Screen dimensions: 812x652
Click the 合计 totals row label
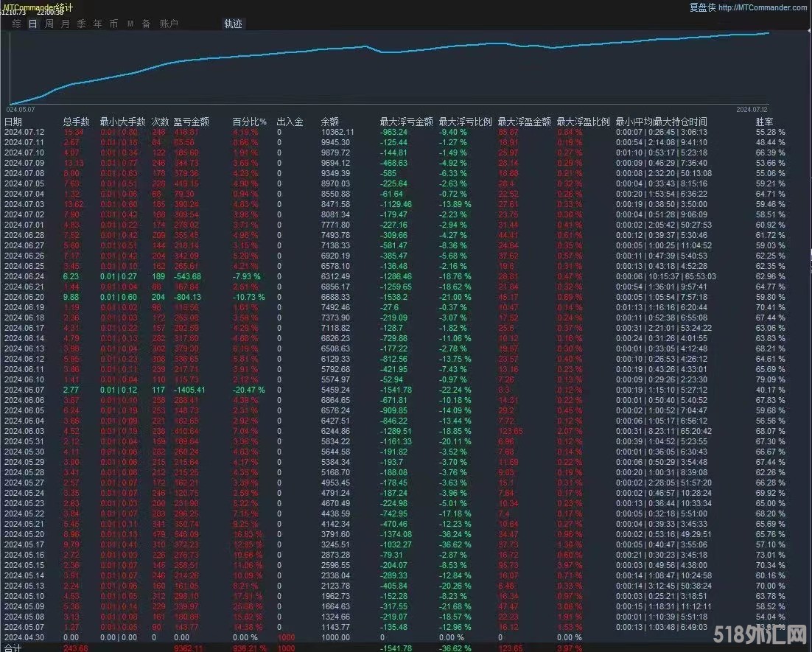pyautogui.click(x=13, y=648)
